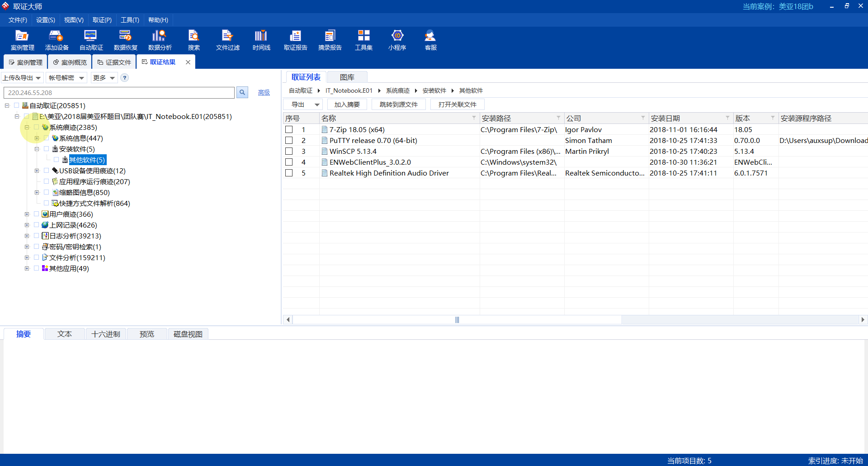Click the filter icon on 版本 column
The height and width of the screenshot is (466, 868).
pyautogui.click(x=773, y=118)
